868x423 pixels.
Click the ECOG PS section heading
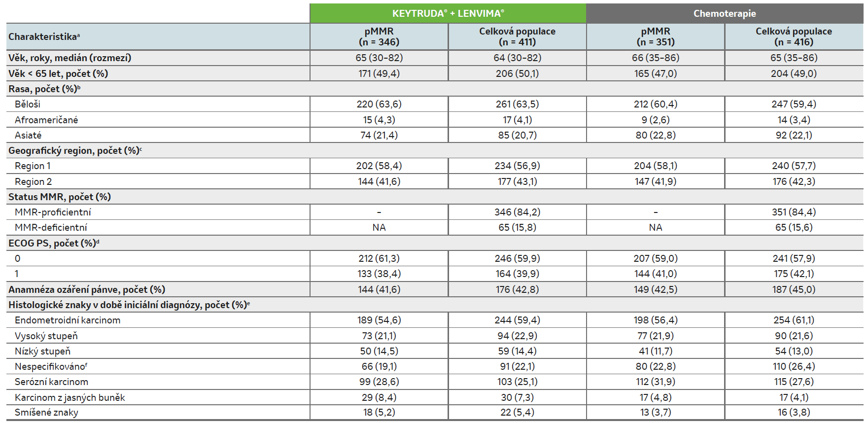click(x=53, y=243)
